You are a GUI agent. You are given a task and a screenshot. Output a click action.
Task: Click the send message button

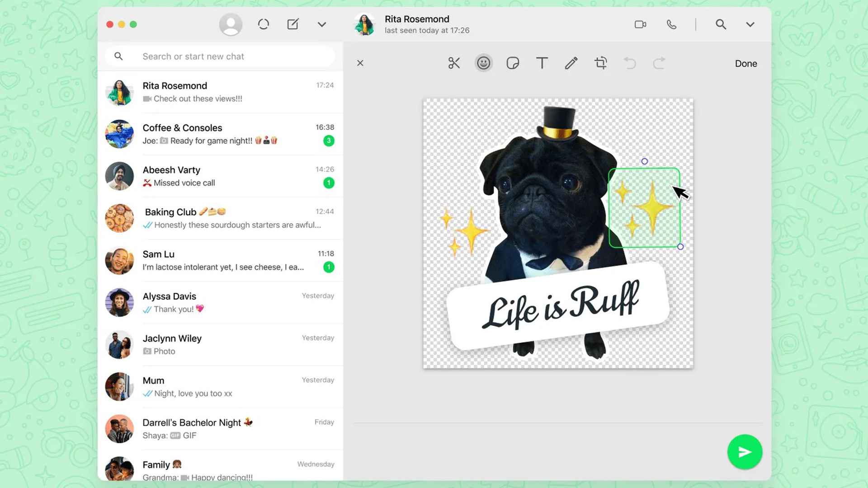[744, 451]
